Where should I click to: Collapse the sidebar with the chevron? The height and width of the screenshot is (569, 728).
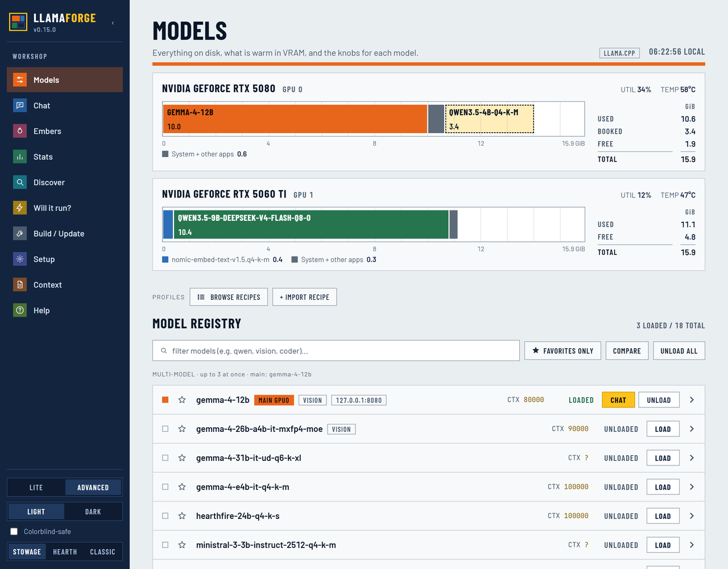click(x=113, y=23)
